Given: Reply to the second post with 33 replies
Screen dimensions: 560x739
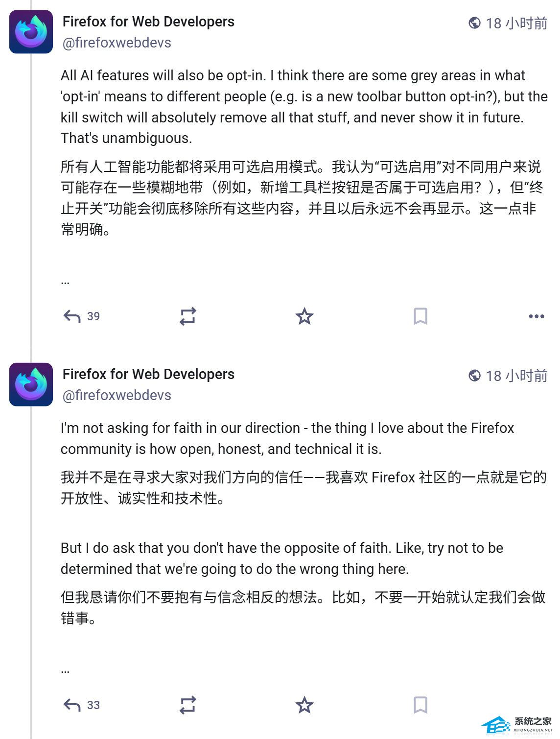Looking at the screenshot, I should [72, 705].
